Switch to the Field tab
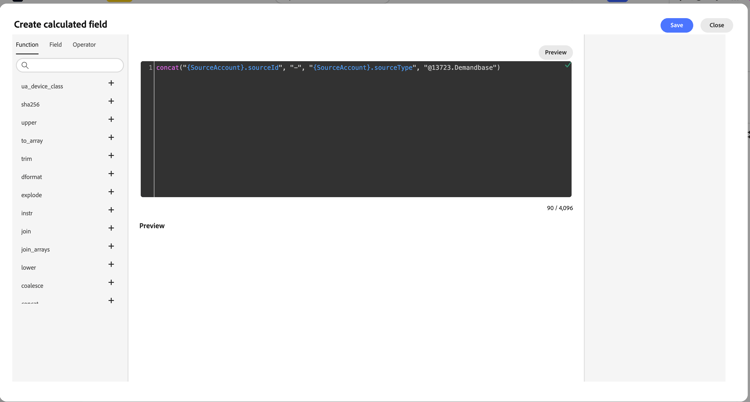 pyautogui.click(x=55, y=45)
